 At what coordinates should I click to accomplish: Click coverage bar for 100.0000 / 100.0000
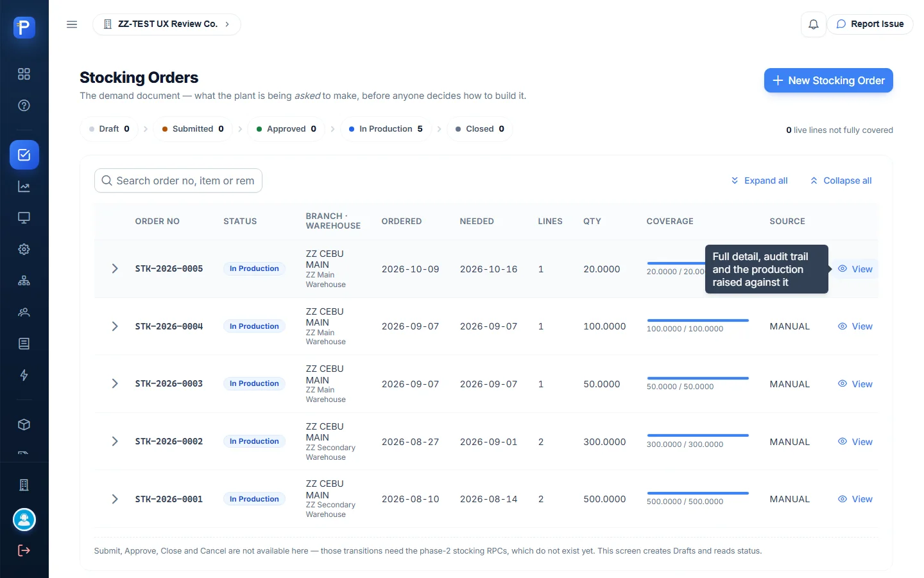(697, 320)
